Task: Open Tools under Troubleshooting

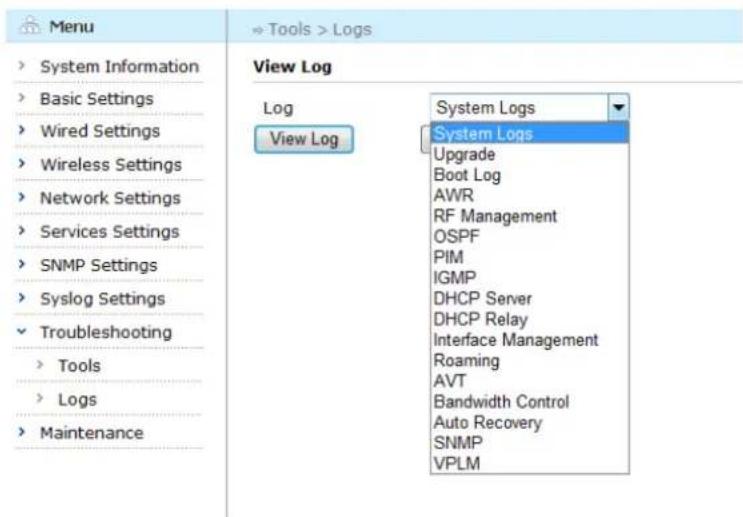Action: (x=79, y=366)
